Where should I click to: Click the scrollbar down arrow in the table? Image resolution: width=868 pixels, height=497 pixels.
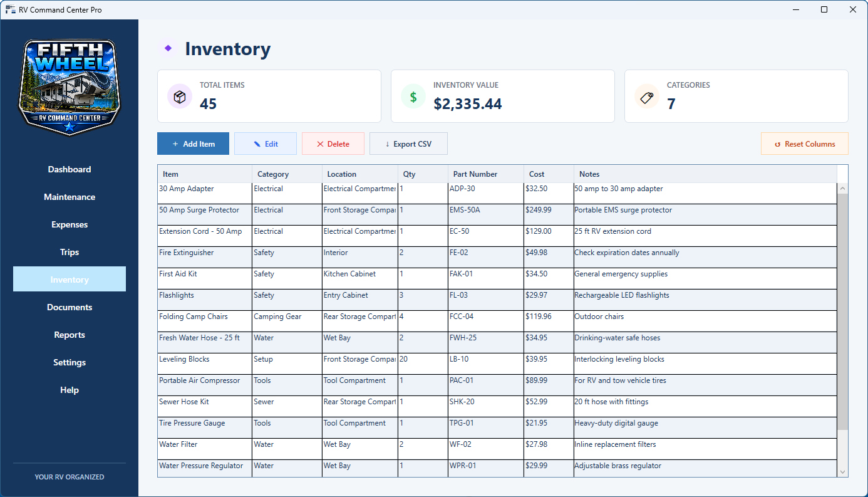point(842,472)
